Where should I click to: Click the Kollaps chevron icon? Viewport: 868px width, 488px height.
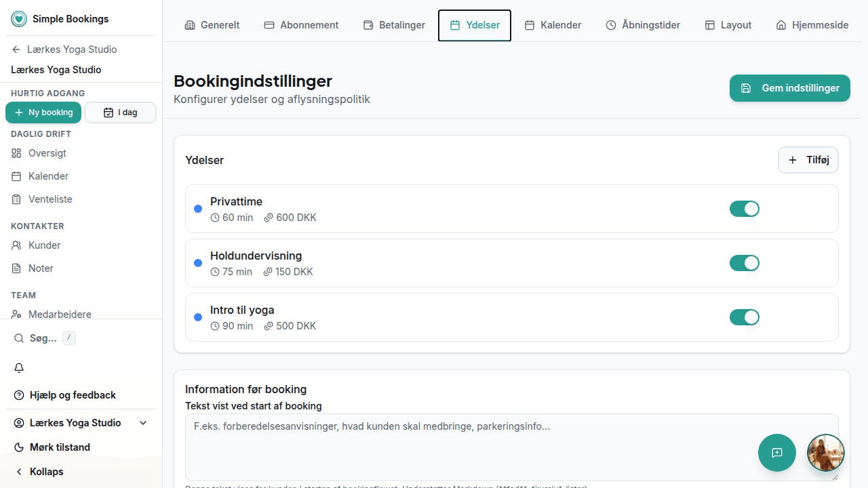click(19, 472)
